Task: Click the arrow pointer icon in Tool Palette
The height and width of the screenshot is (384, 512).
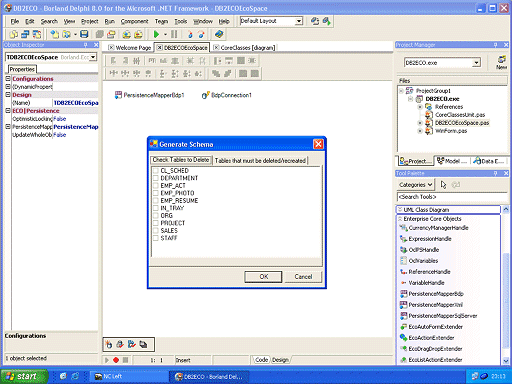Action: [443, 185]
